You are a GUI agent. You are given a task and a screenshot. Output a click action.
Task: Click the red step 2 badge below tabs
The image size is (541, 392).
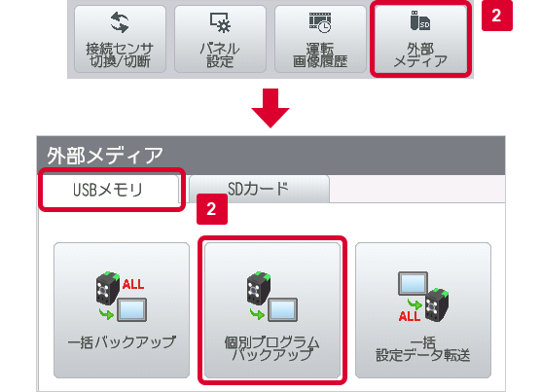point(212,209)
